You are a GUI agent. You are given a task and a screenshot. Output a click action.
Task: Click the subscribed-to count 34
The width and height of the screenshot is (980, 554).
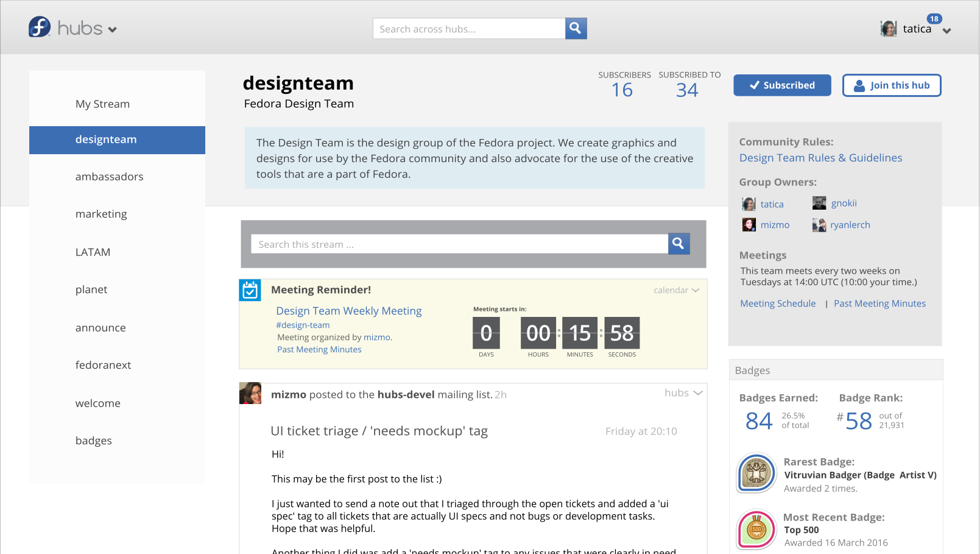point(687,90)
